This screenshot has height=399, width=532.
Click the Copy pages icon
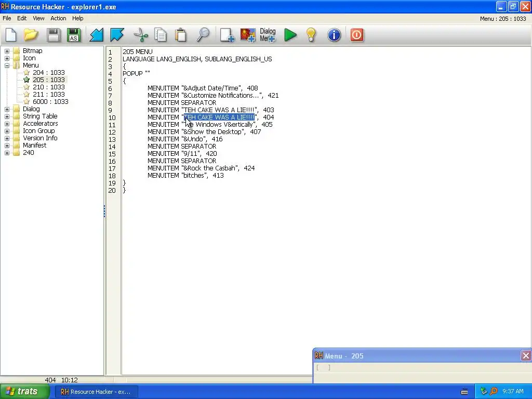coord(161,35)
